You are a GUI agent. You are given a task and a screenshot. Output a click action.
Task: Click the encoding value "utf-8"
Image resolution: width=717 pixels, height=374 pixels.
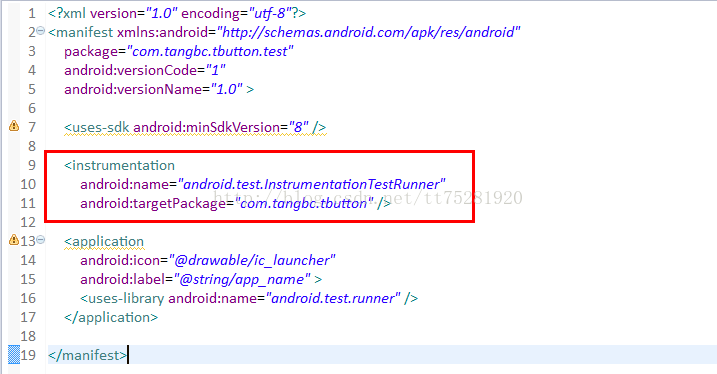(x=270, y=13)
